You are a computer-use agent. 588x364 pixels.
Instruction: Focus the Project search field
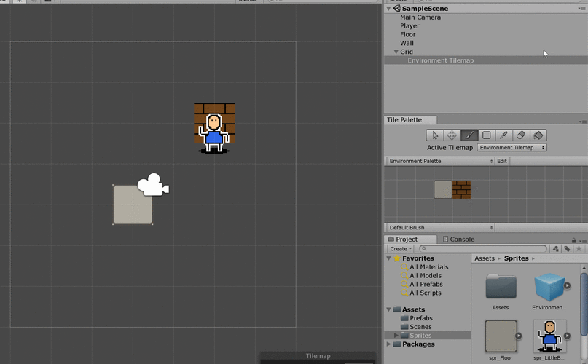click(483, 248)
